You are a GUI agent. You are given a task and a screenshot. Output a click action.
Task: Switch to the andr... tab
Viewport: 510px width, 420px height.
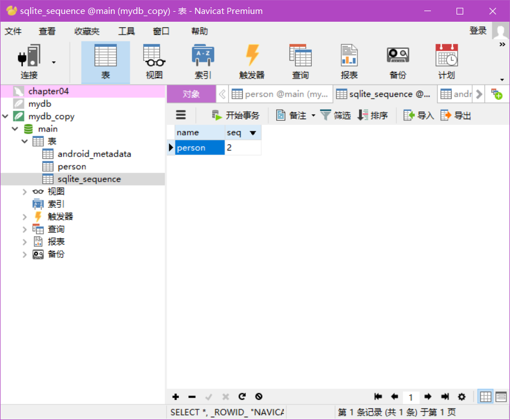[x=455, y=94]
